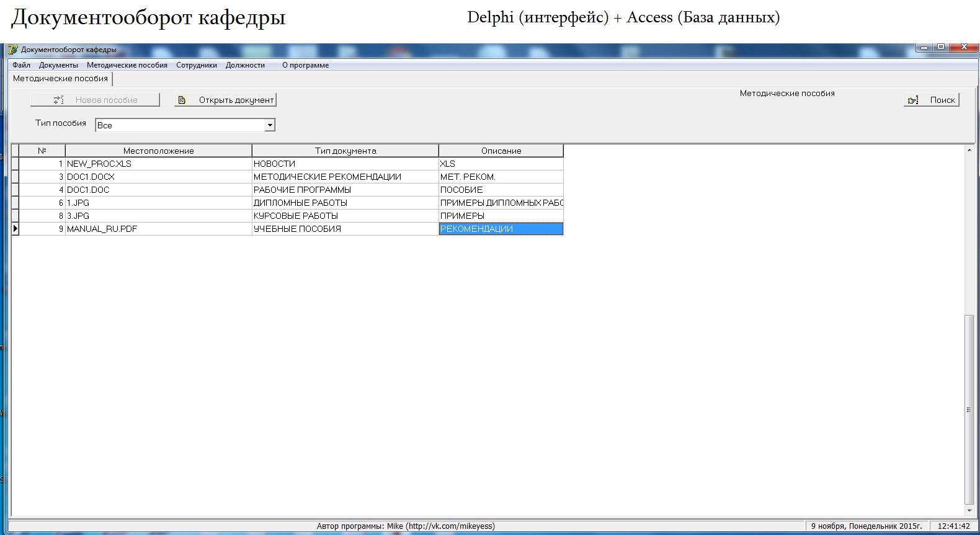Close the Документооборот кафедры window
The width and height of the screenshot is (980, 535).
pyautogui.click(x=963, y=47)
